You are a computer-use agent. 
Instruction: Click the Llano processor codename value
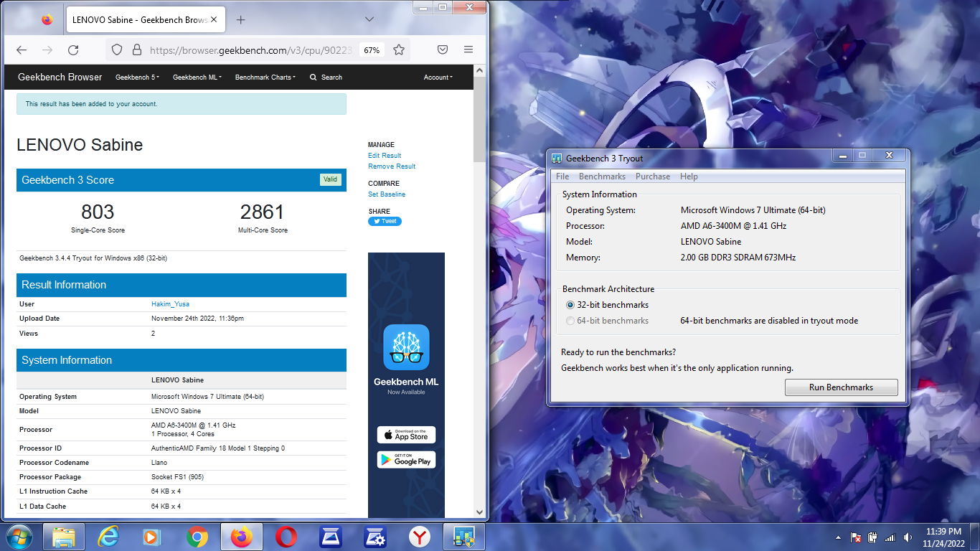tap(159, 463)
